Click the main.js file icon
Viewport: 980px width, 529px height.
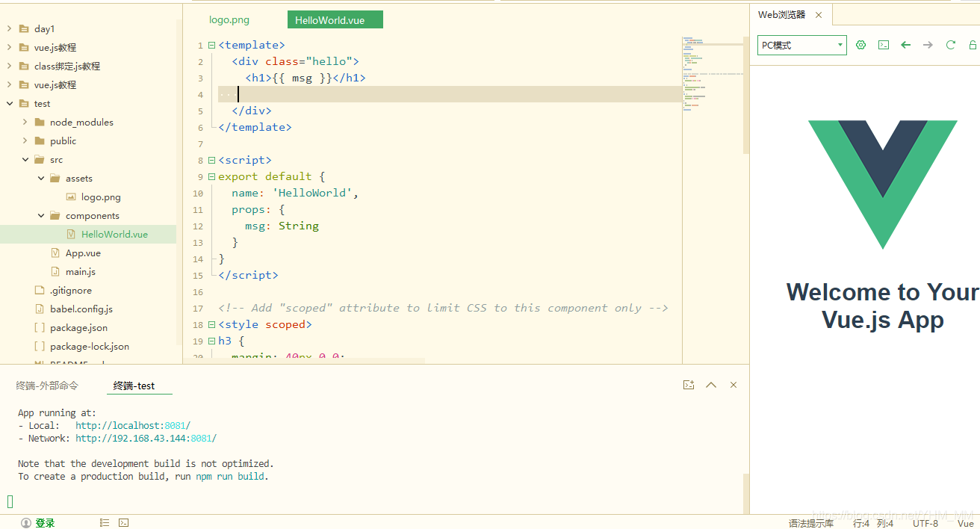[x=55, y=271]
